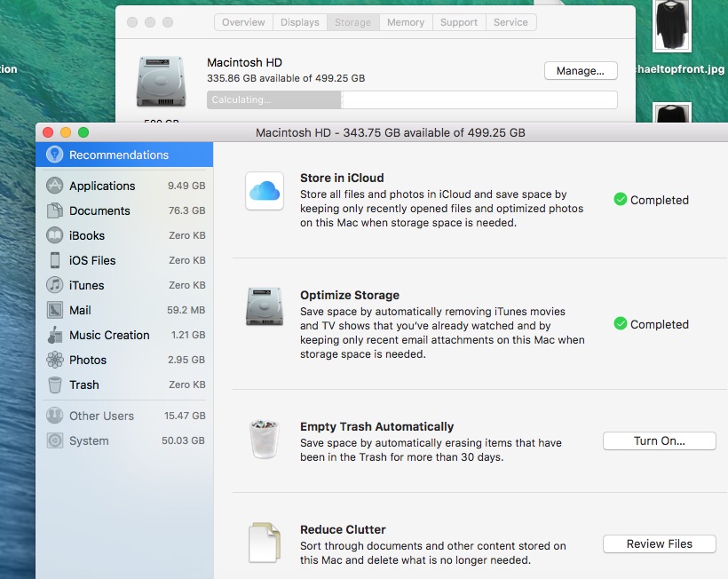The image size is (728, 579).
Task: Click the green Completed checkmark for Optimize Storage
Action: point(621,323)
